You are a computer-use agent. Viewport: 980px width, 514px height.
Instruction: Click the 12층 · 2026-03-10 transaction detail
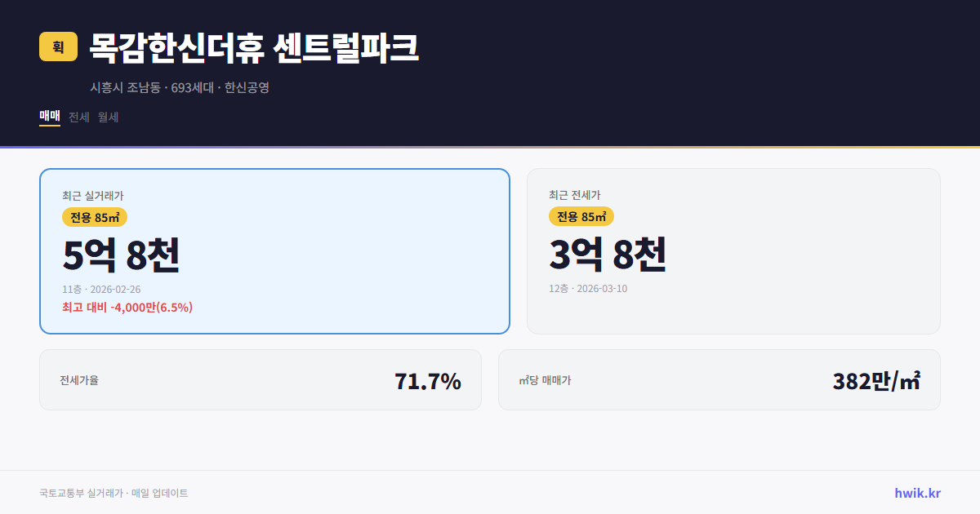[x=589, y=289]
